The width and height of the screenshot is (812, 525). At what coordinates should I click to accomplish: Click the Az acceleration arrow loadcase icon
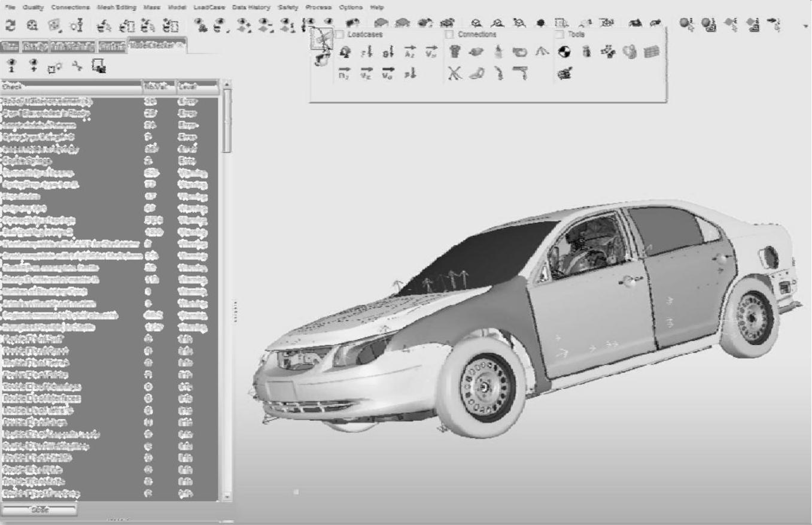point(410,53)
